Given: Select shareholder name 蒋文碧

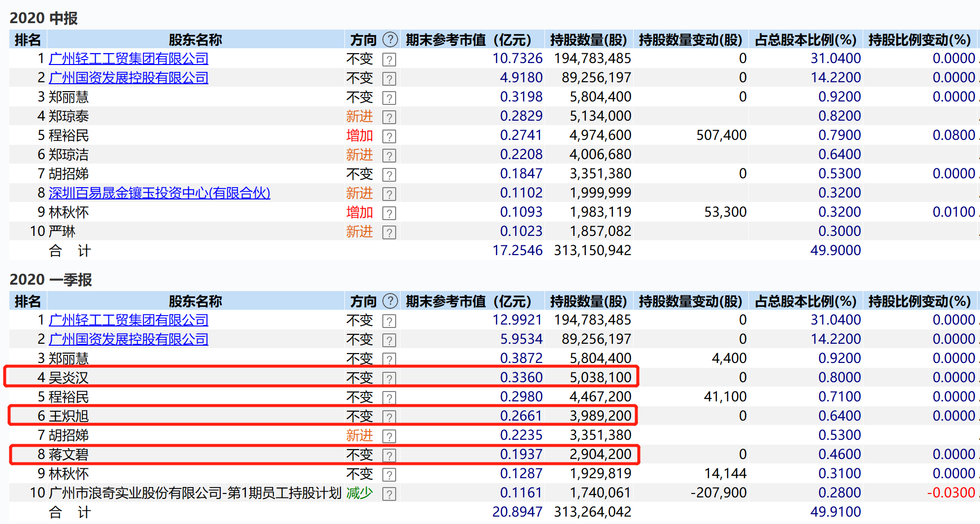Looking at the screenshot, I should point(68,455).
